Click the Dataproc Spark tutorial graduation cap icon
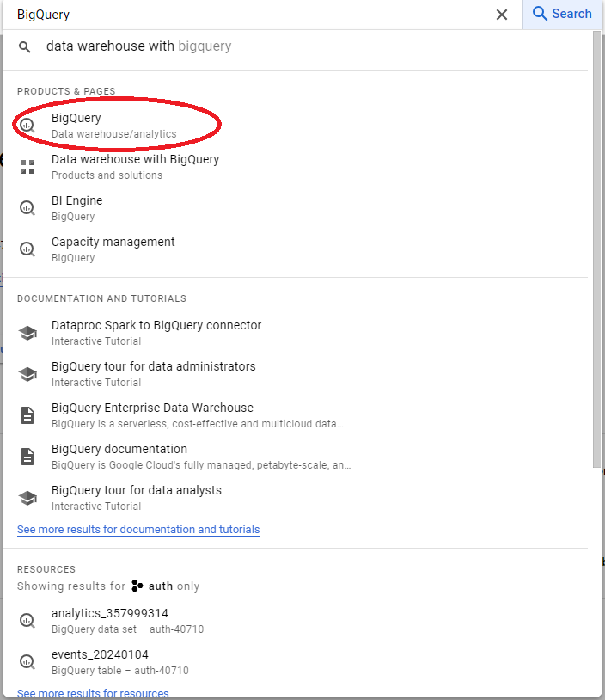This screenshot has width=605, height=700. pyautogui.click(x=26, y=332)
